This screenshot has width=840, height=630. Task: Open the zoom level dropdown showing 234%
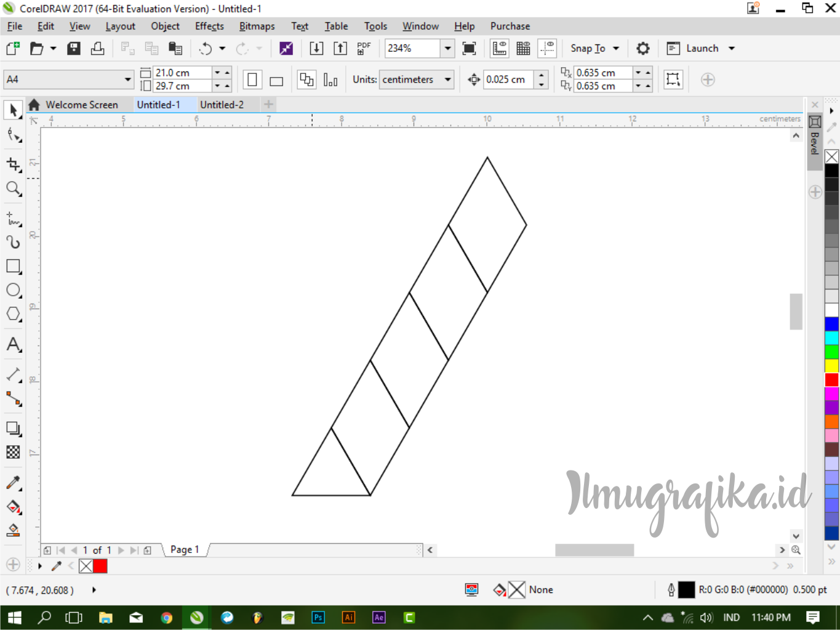click(447, 48)
